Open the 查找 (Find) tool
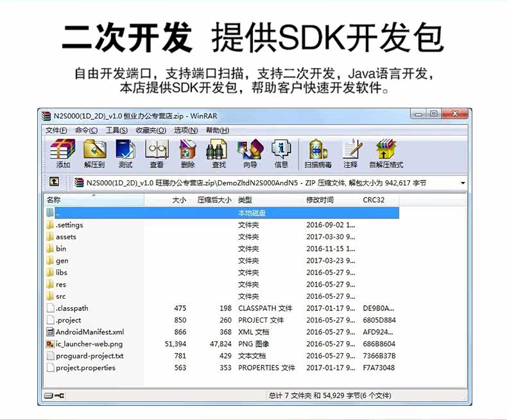The height and width of the screenshot is (420, 507). click(219, 153)
